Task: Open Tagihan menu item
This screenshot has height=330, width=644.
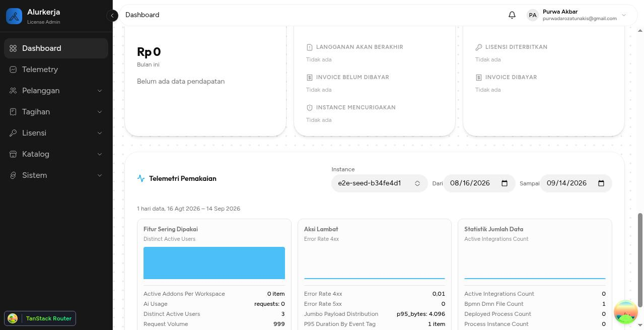Action: (56, 112)
